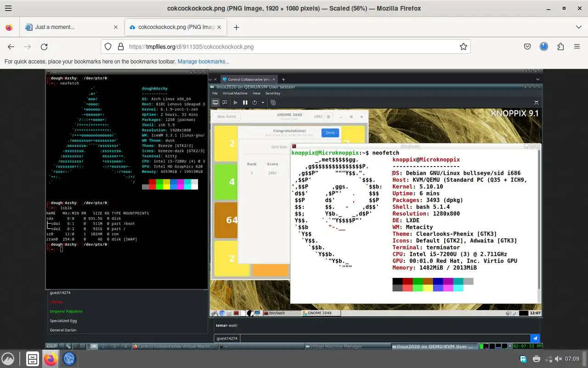This screenshot has width=588, height=368.
Task: Select the cokcockockock.png image tab
Action: pos(175,27)
